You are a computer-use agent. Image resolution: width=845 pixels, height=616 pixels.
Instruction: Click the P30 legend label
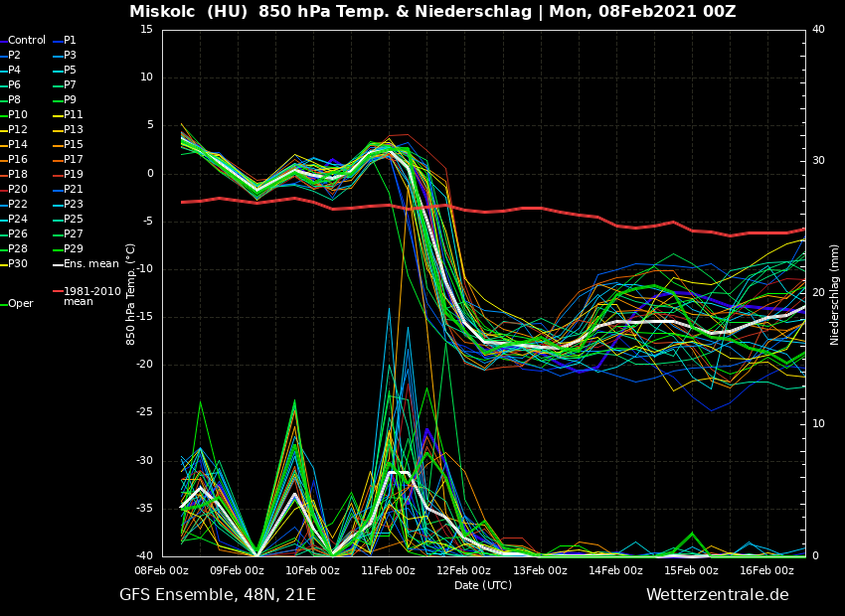pyautogui.click(x=18, y=264)
